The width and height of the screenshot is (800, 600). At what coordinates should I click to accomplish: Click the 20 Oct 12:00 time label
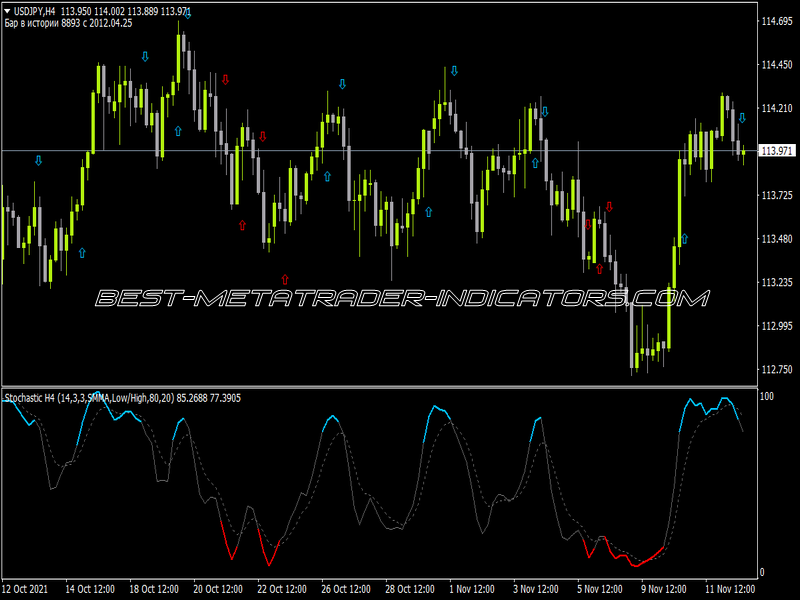pyautogui.click(x=218, y=589)
